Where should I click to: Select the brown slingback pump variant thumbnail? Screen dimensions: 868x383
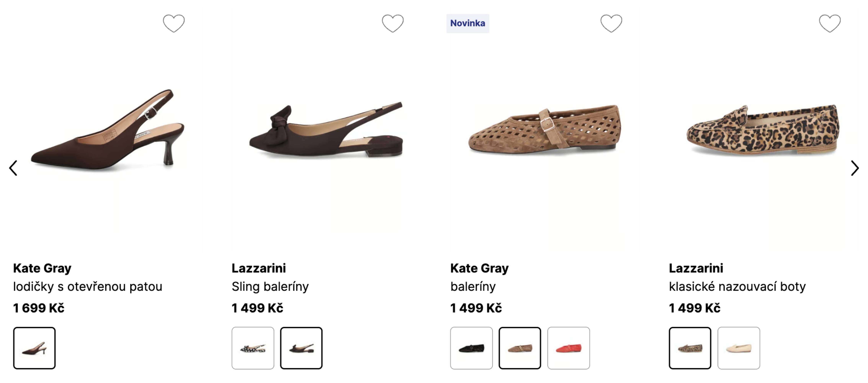34,348
